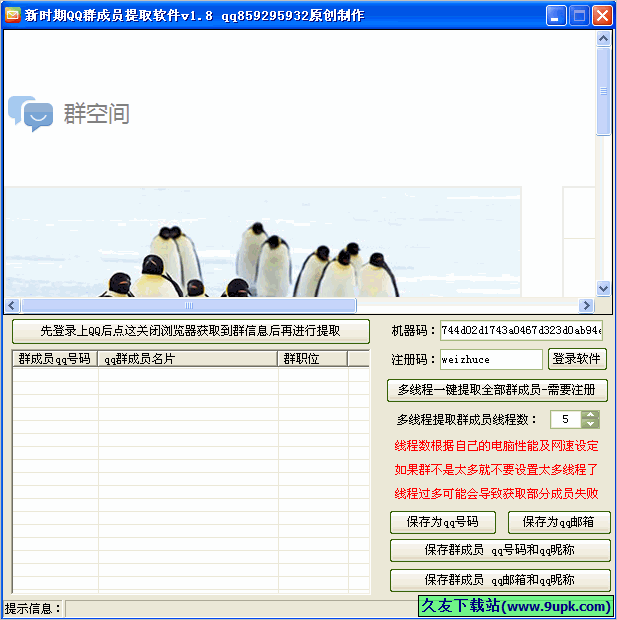Click the 群空间 chat bubble logo
The height and width of the screenshot is (620, 617).
coord(30,113)
